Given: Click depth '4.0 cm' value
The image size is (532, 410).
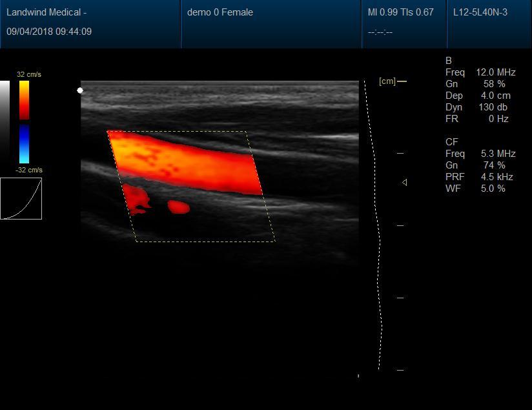Looking at the screenshot, I should pyautogui.click(x=496, y=96).
